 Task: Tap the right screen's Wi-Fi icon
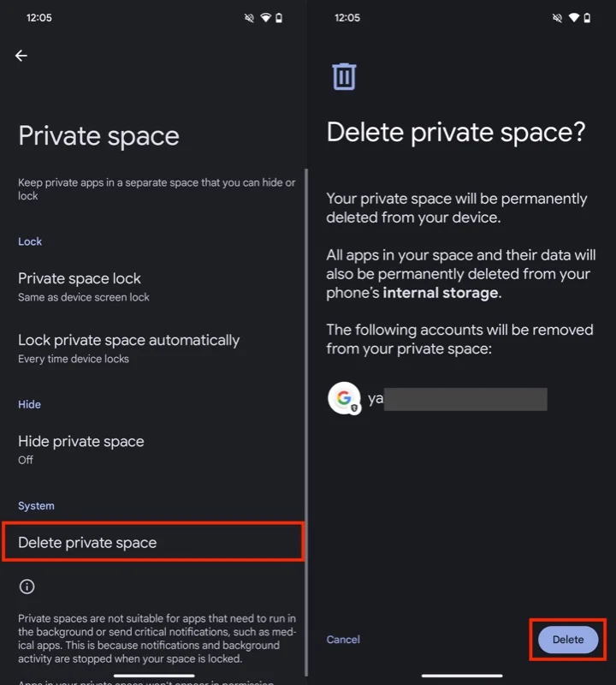[x=574, y=17]
